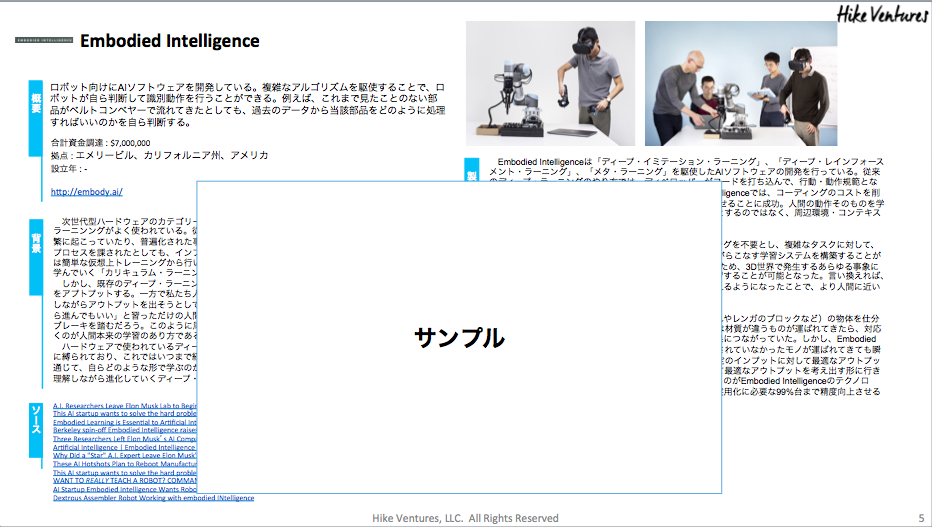Select the photo of four people around the robot

[x=741, y=84]
